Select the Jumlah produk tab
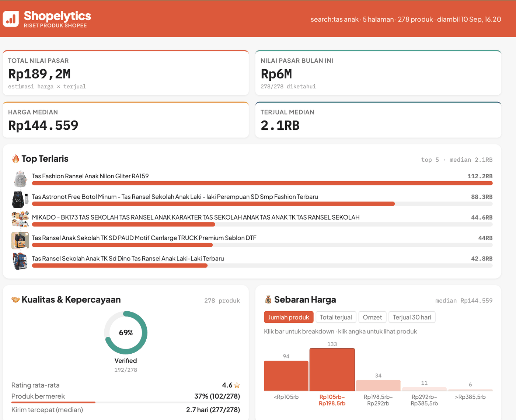This screenshot has height=420, width=516. point(289,317)
